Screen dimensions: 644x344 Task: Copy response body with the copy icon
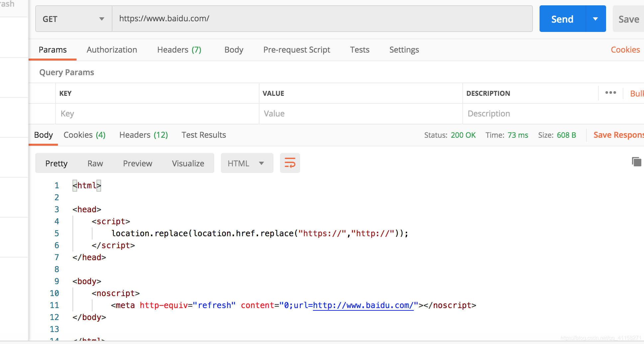[636, 162]
